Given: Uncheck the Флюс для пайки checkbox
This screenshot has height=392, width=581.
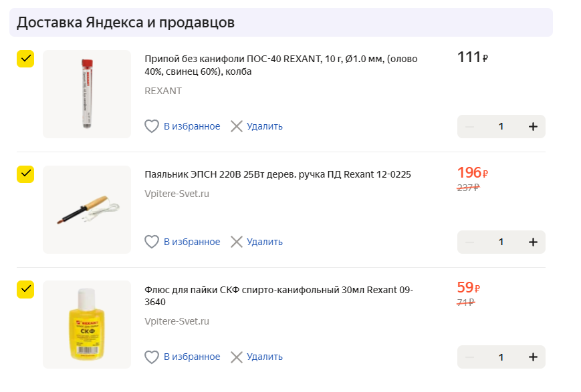Looking at the screenshot, I should (25, 289).
